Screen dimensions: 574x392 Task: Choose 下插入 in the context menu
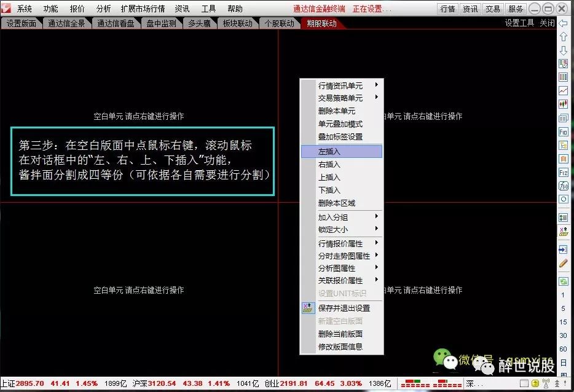(x=342, y=190)
